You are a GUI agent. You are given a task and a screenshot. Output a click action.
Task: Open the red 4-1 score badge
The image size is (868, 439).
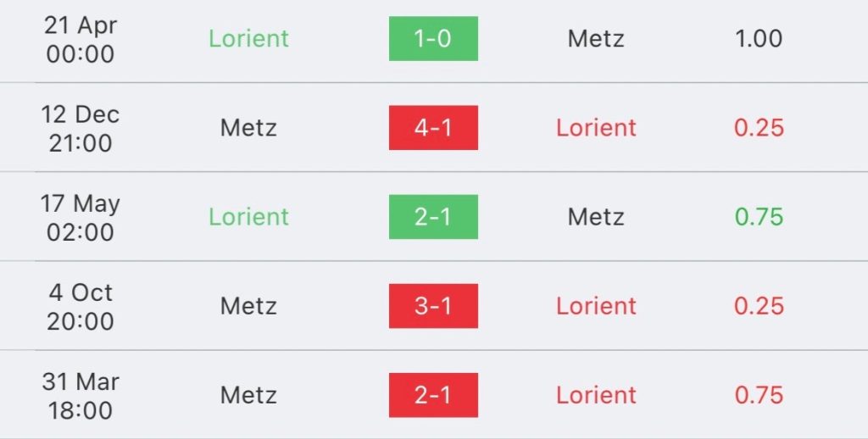click(433, 128)
